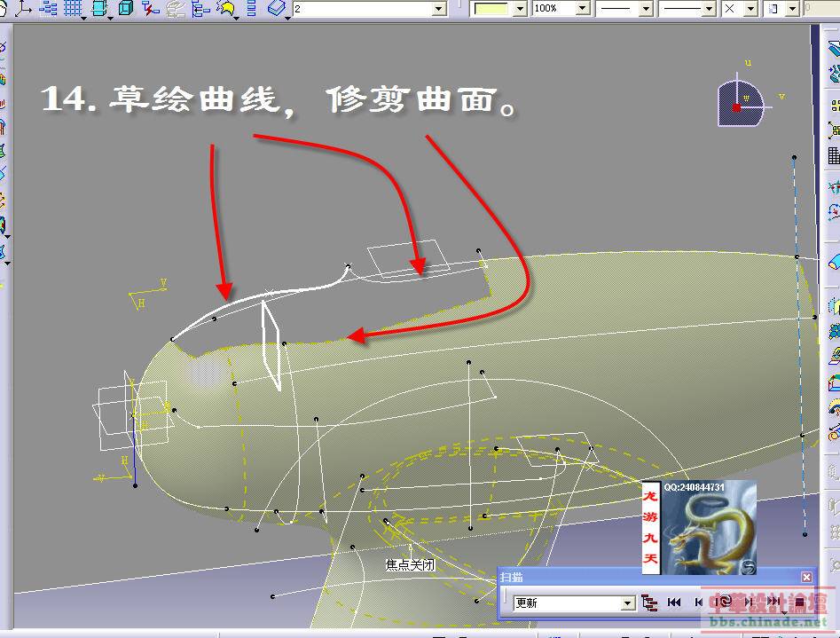Click the red lightning tree icon

coord(151,8)
